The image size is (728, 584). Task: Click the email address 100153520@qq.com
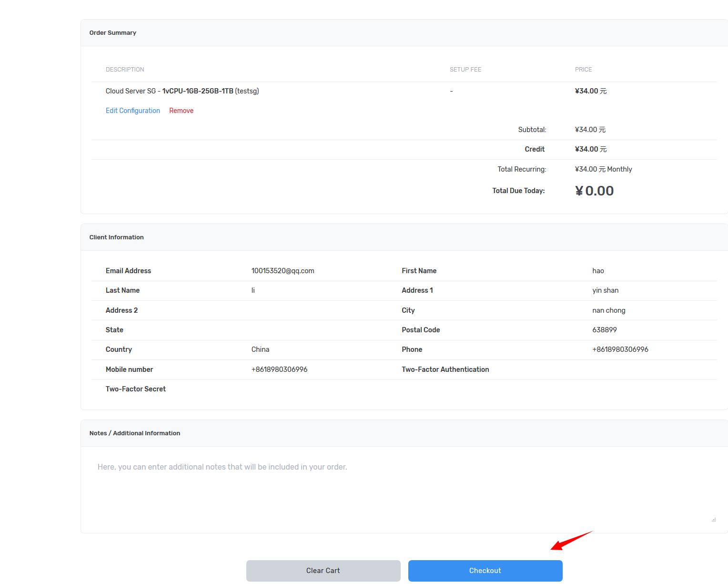click(x=283, y=271)
